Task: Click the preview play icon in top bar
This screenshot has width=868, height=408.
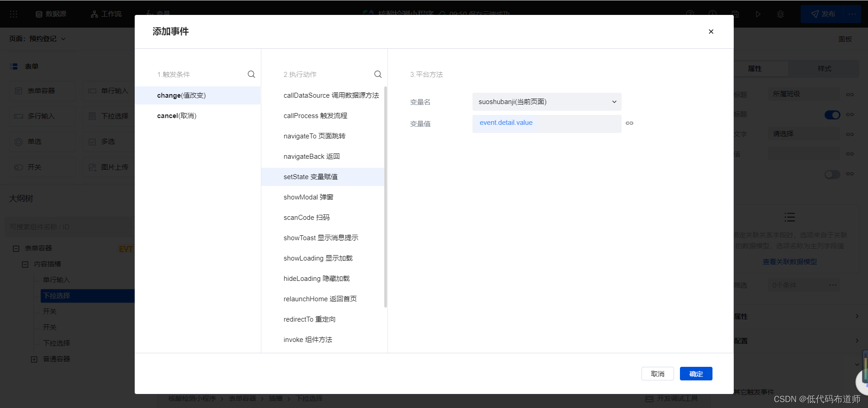Action: tap(758, 14)
